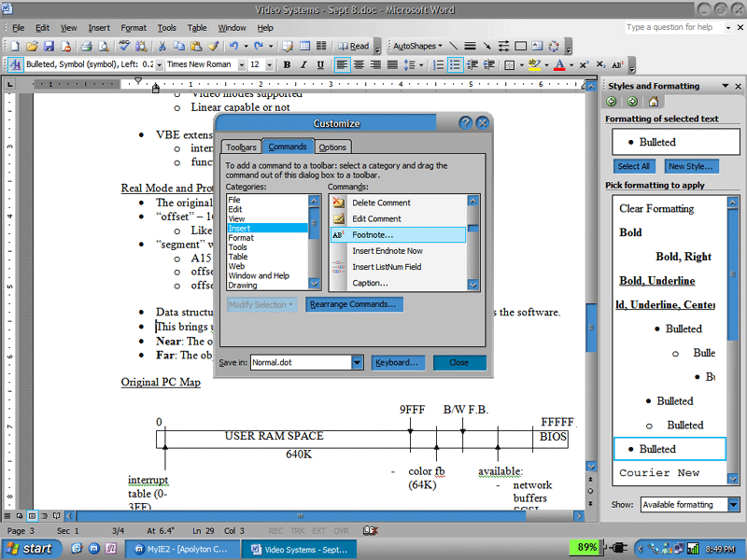The height and width of the screenshot is (560, 747).
Task: Click the Help question mark in Customize dialog
Action: tap(465, 123)
